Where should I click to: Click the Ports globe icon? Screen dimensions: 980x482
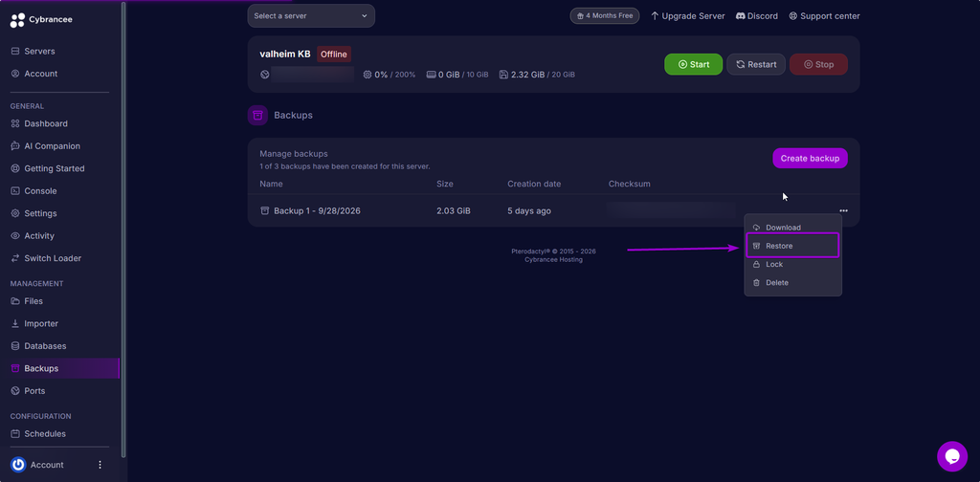(15, 391)
